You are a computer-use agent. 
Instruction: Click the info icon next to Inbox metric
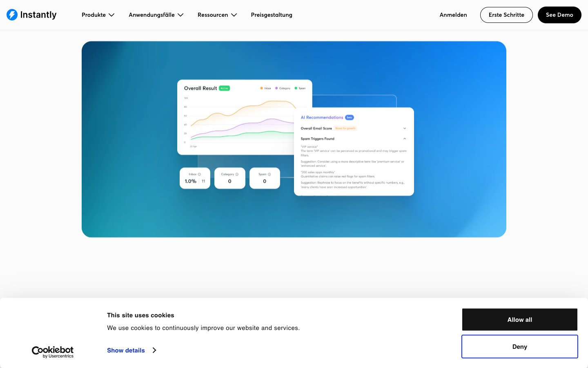(199, 174)
